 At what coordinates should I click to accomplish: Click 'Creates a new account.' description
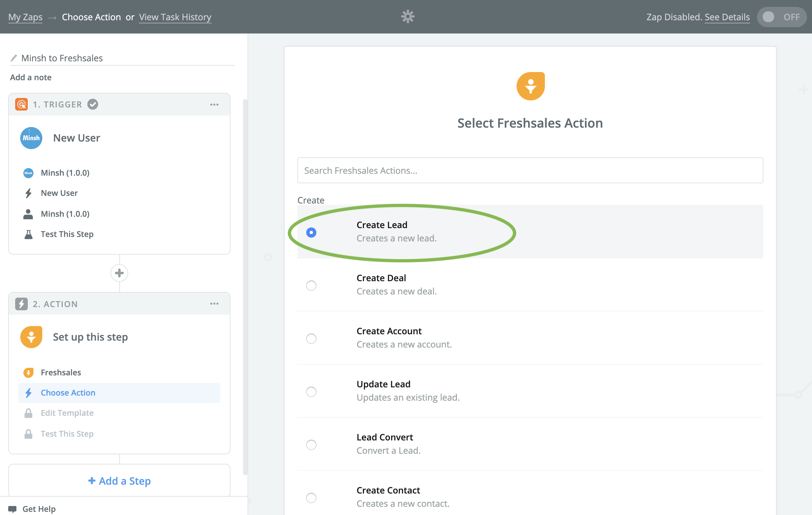(x=404, y=344)
